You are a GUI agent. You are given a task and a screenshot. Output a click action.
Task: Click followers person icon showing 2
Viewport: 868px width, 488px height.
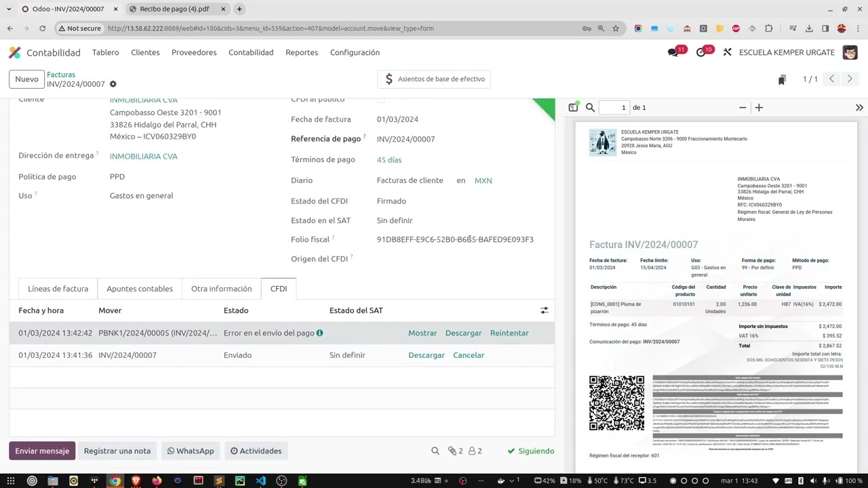point(475,451)
